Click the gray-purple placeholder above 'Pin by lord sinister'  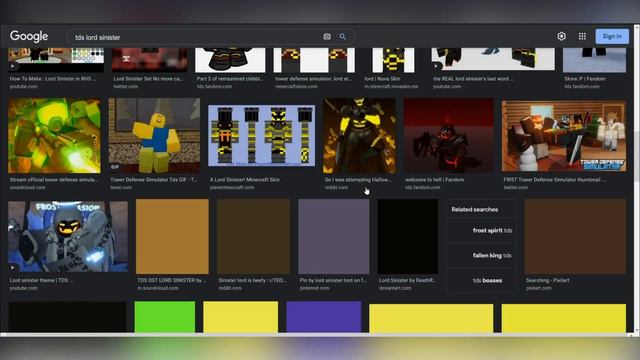click(334, 236)
